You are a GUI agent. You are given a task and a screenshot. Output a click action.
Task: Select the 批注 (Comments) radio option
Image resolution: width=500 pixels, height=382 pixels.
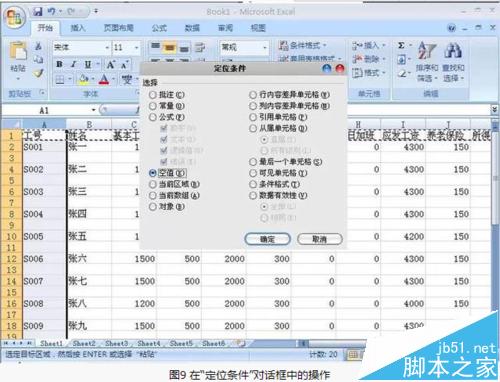point(153,95)
